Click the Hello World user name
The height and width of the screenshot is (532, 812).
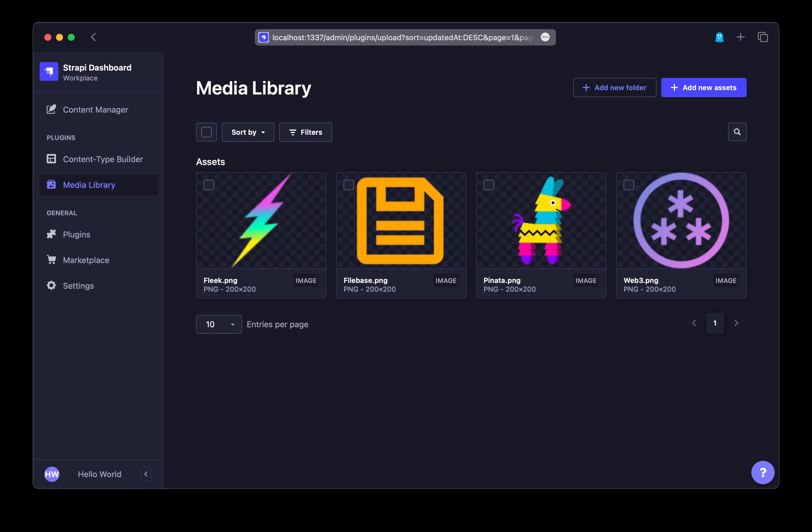[x=99, y=474]
